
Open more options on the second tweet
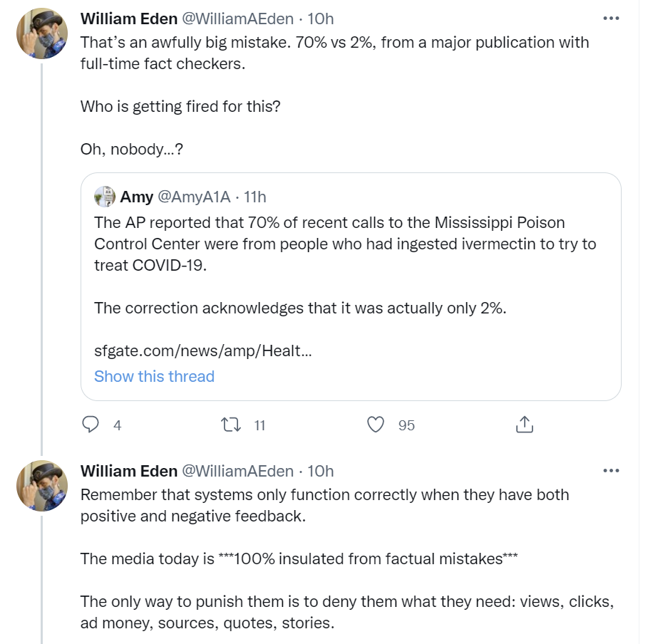(x=611, y=470)
